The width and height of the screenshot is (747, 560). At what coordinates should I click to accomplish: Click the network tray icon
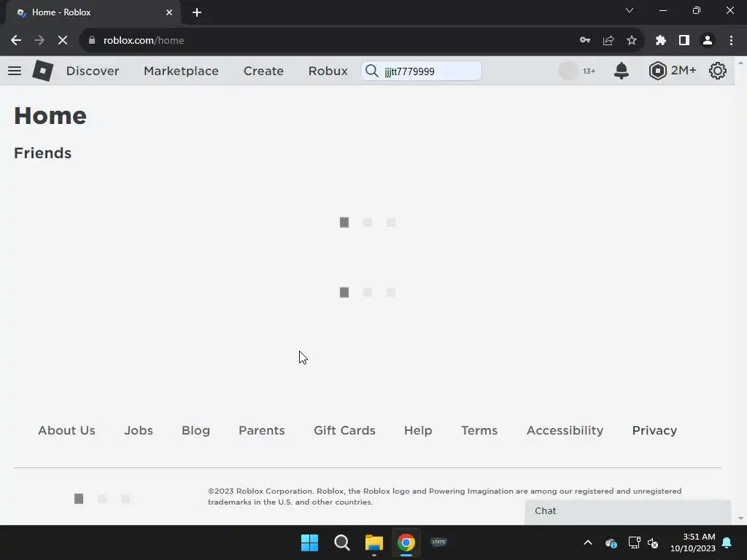(634, 542)
